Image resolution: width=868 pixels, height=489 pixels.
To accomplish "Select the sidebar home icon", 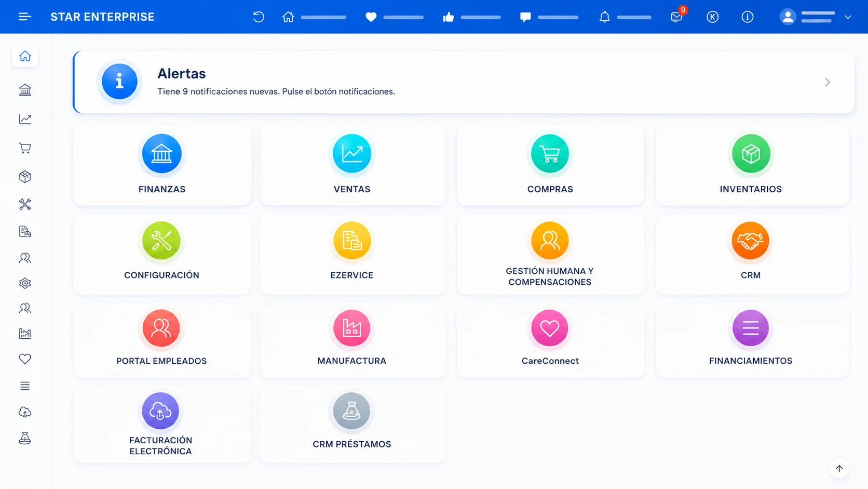I will (25, 56).
